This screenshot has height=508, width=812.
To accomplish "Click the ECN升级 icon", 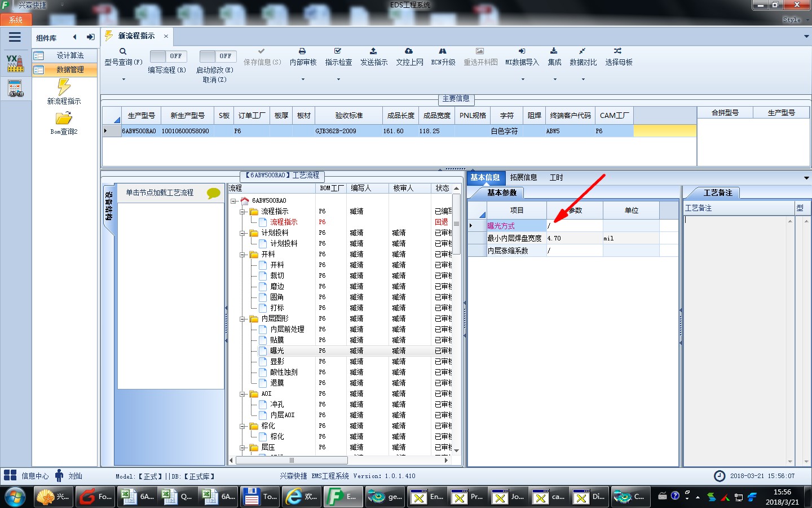I will pyautogui.click(x=443, y=51).
